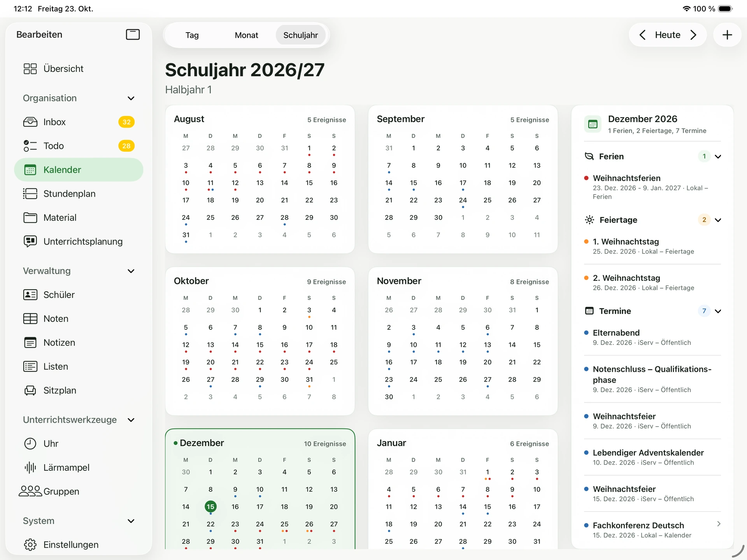The image size is (747, 560).
Task: Switch to the Tag view
Action: pos(192,35)
